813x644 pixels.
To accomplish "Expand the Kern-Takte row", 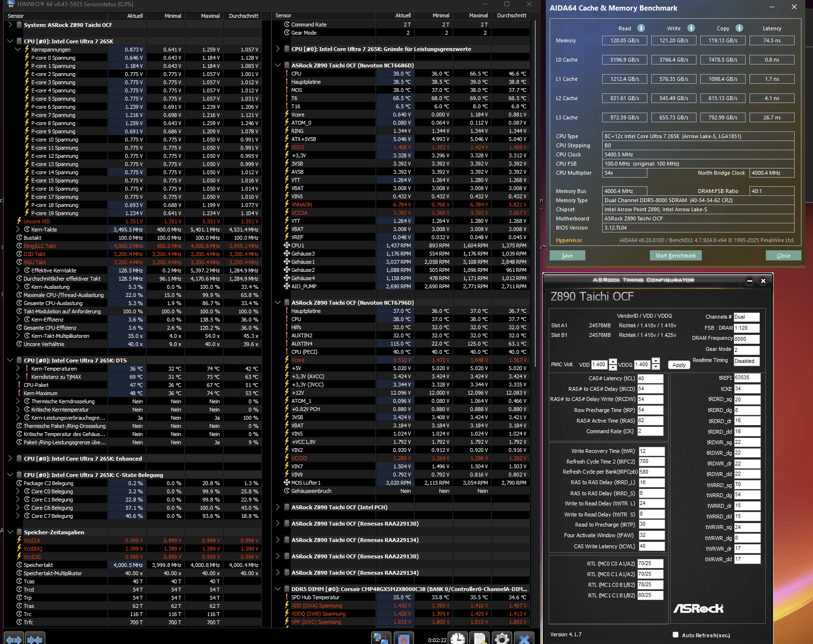I will click(x=18, y=230).
